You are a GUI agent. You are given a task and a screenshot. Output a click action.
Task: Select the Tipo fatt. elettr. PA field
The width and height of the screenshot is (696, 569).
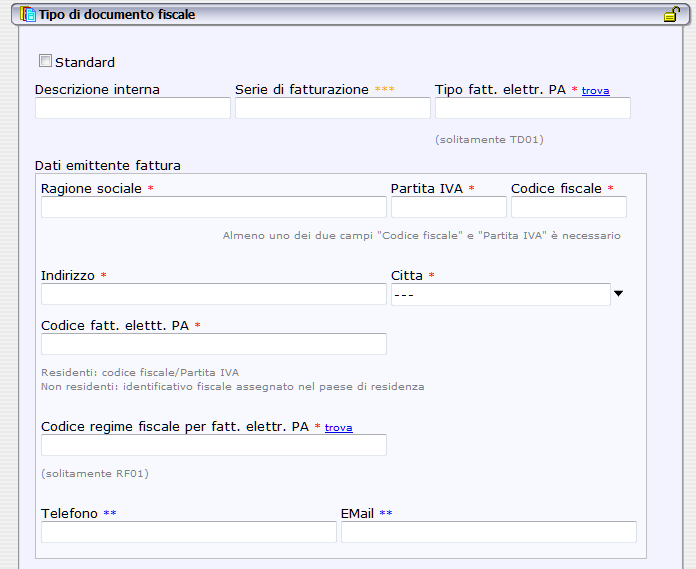point(532,108)
